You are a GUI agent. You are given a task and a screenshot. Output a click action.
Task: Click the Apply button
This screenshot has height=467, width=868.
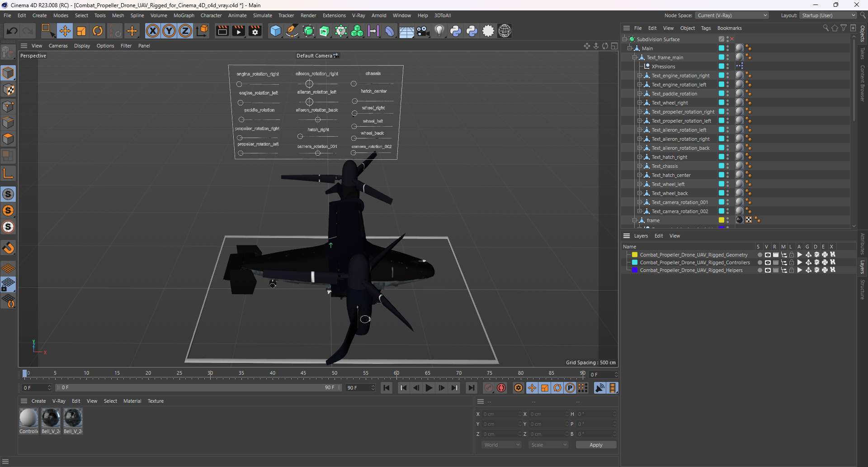point(596,445)
